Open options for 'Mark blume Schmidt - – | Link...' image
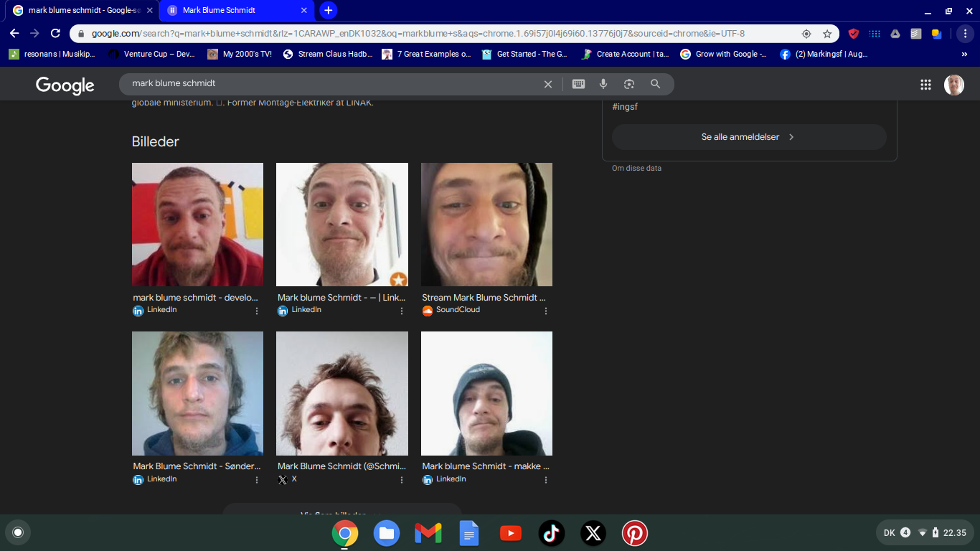This screenshot has width=980, height=551. click(402, 311)
